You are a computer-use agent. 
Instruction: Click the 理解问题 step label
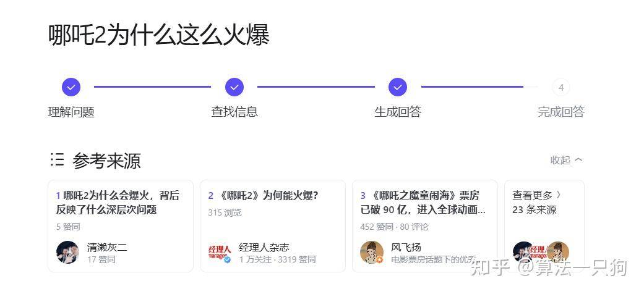[x=71, y=112]
